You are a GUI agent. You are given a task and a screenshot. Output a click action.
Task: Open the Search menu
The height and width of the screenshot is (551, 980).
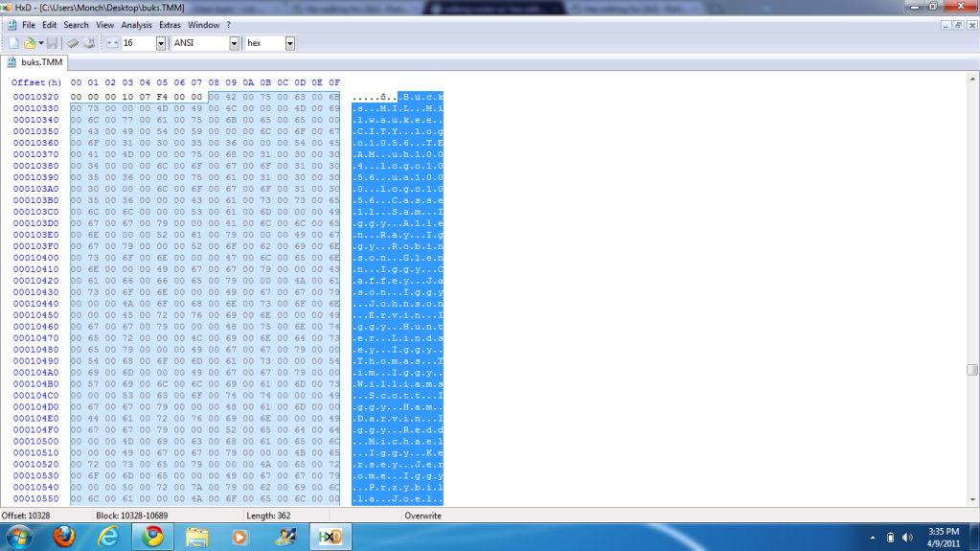click(76, 25)
